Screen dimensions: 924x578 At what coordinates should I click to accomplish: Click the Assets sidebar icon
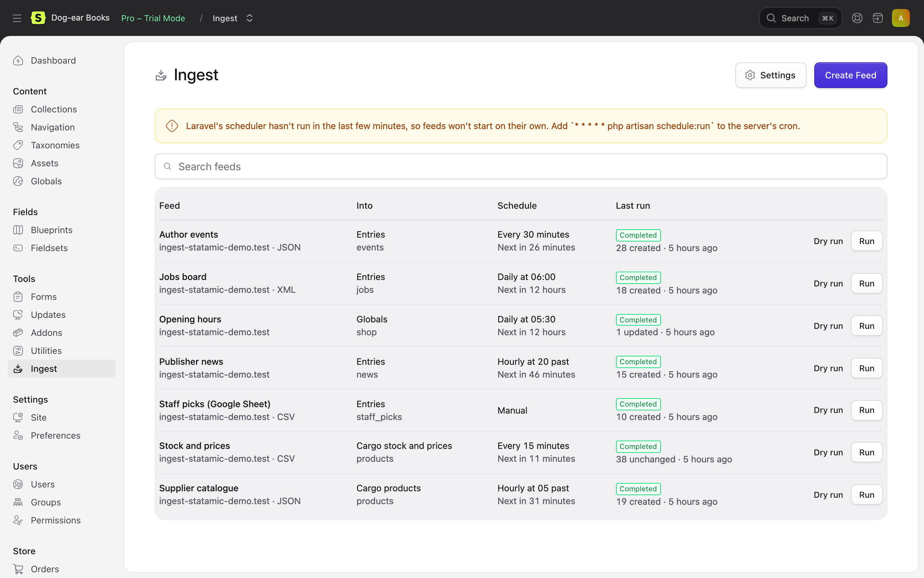click(x=18, y=163)
